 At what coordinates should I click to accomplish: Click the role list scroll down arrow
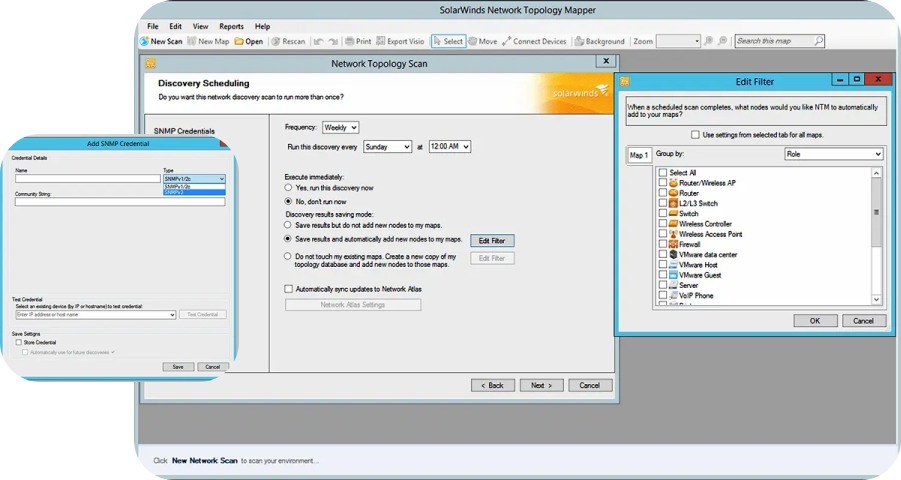tap(876, 299)
